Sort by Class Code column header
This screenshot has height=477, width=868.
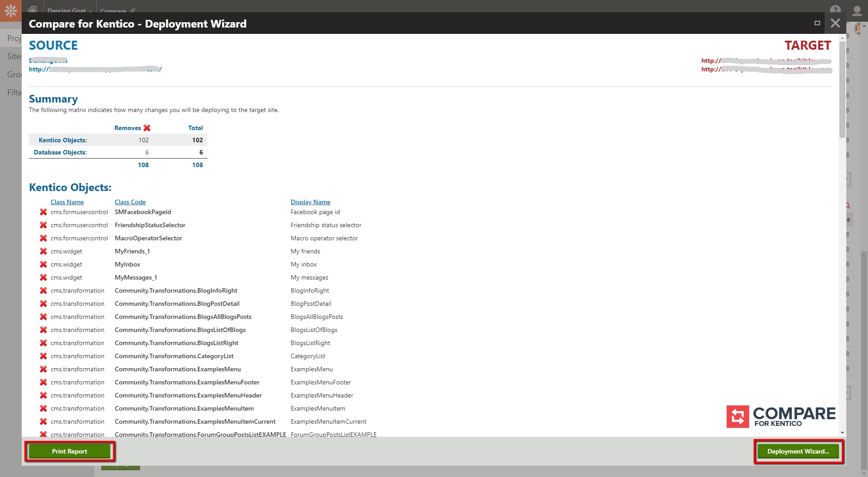[130, 202]
